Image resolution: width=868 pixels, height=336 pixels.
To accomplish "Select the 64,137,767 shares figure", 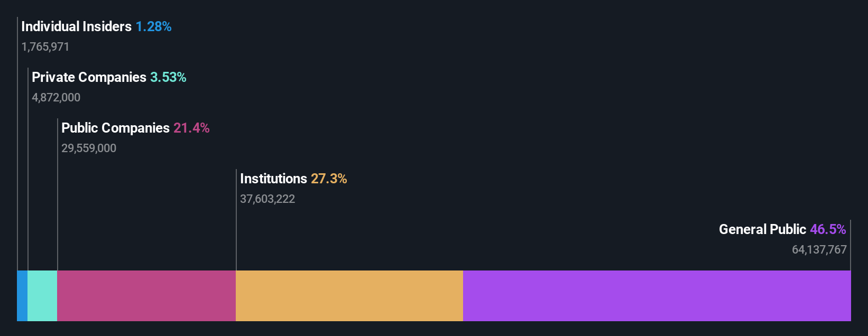I will click(819, 249).
